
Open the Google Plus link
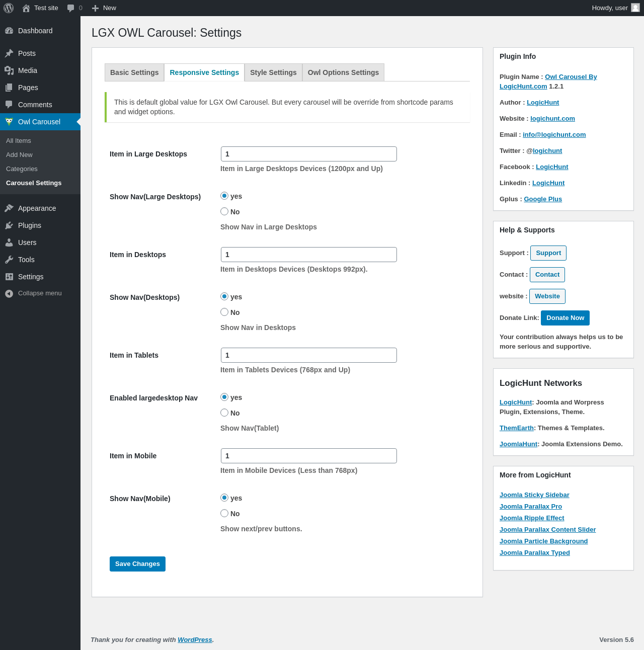(x=543, y=199)
